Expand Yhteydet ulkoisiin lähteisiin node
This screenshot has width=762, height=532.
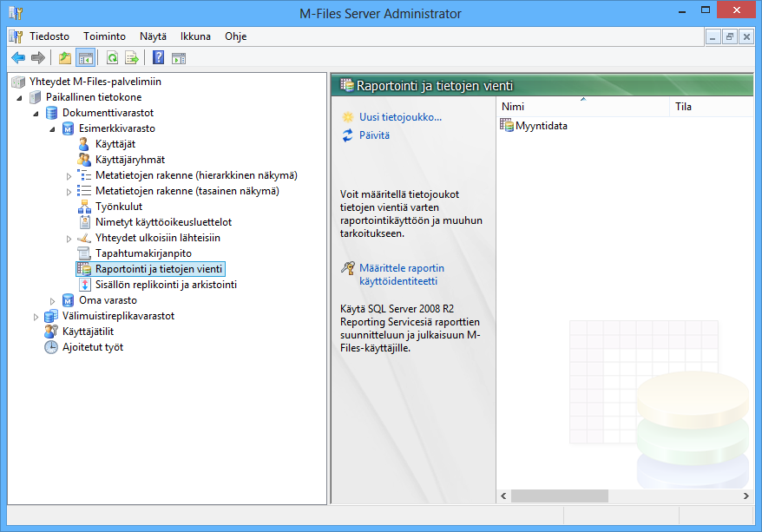[69, 239]
